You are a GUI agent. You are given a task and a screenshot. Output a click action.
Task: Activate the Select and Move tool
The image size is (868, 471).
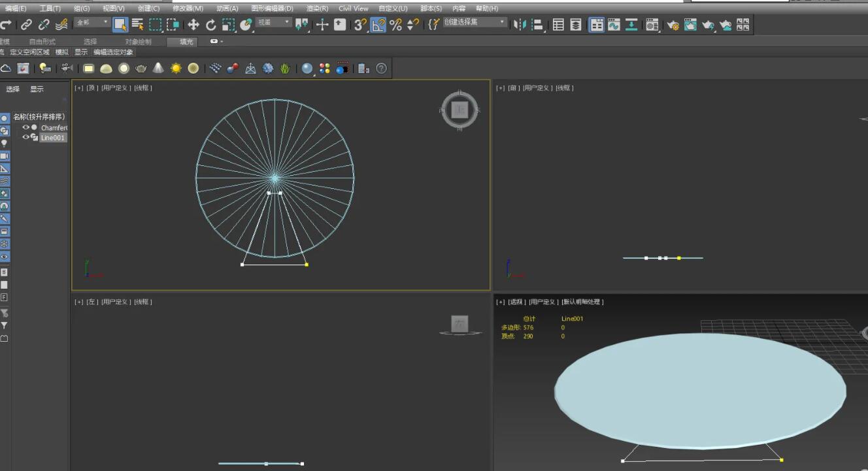click(x=193, y=25)
